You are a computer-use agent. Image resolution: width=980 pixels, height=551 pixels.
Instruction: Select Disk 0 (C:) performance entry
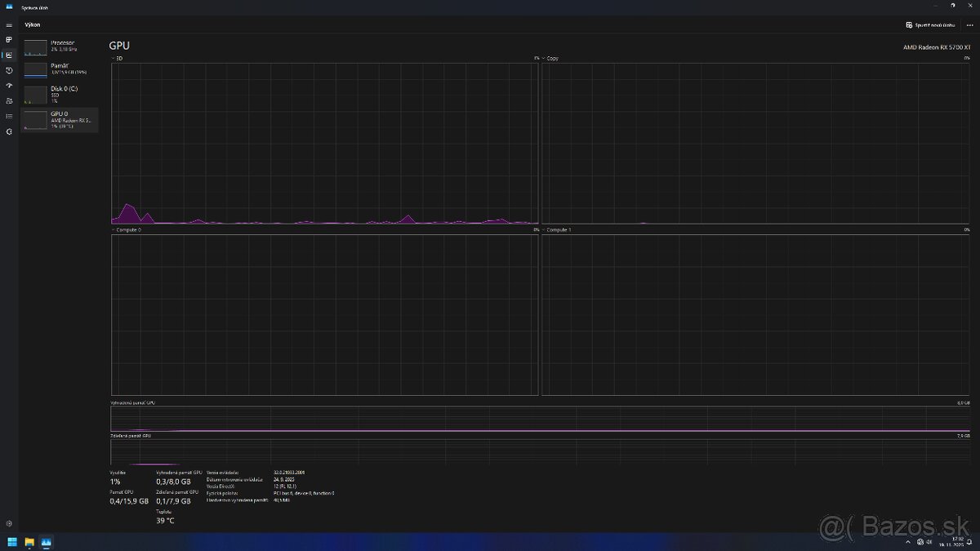tap(60, 93)
